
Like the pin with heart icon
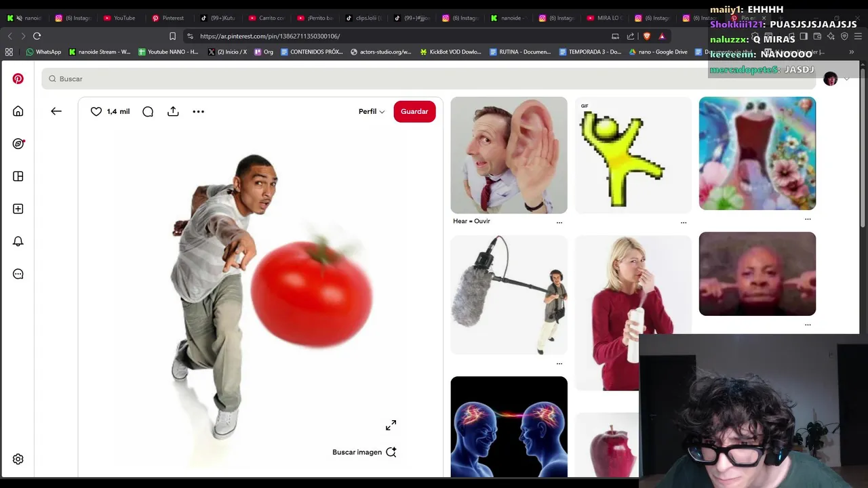coord(96,111)
